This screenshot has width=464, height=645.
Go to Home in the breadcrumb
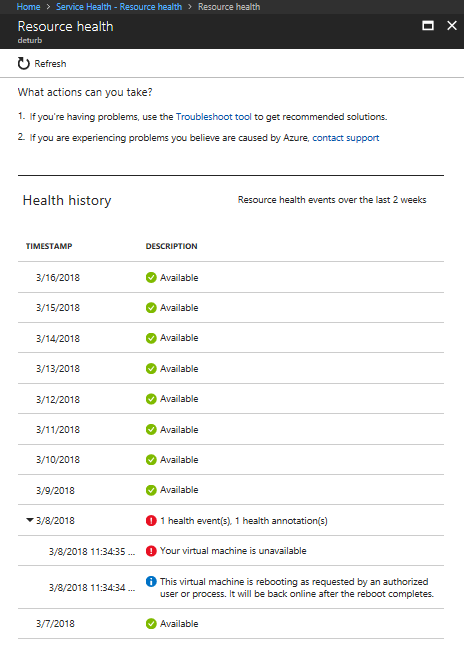28,7
